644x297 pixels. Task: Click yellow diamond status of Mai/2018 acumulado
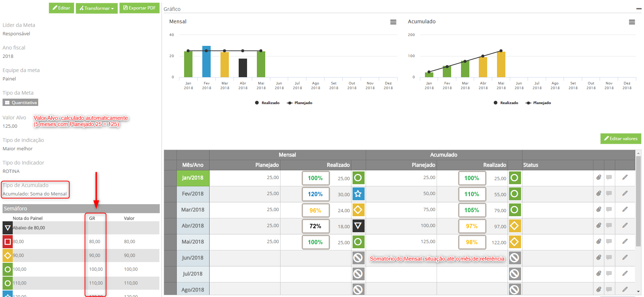[x=515, y=242]
